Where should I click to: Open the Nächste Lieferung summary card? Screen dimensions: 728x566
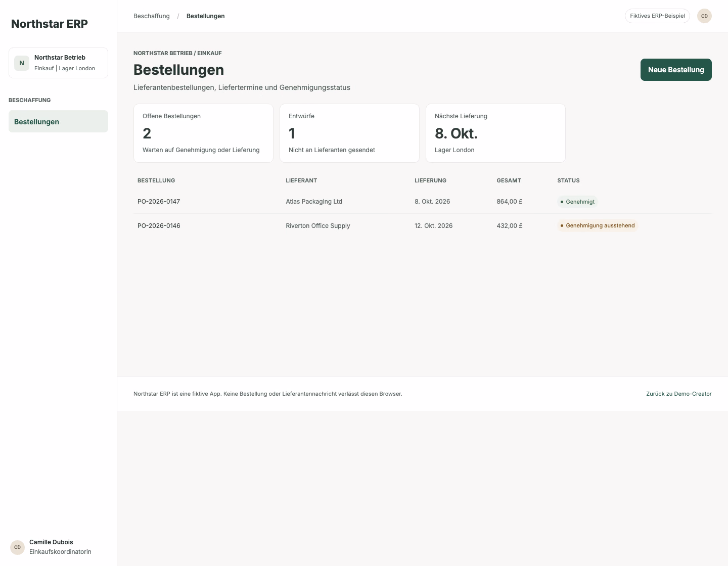[x=495, y=133]
